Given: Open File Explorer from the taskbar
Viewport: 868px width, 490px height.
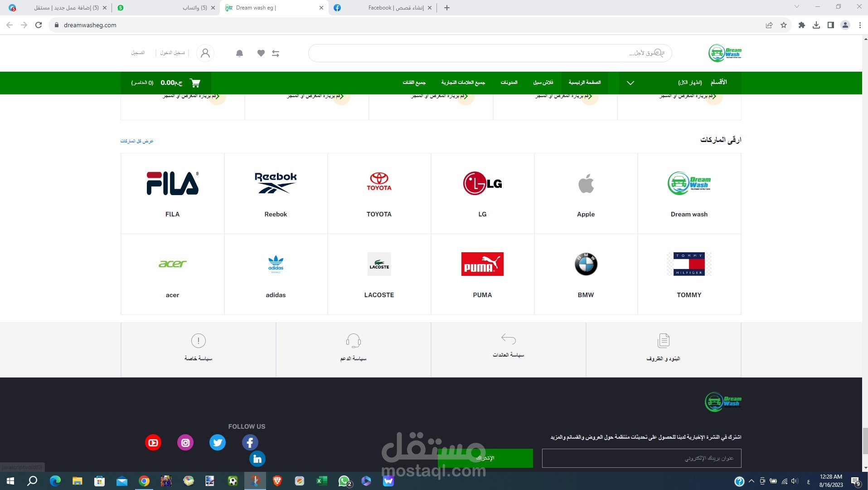Looking at the screenshot, I should [77, 481].
